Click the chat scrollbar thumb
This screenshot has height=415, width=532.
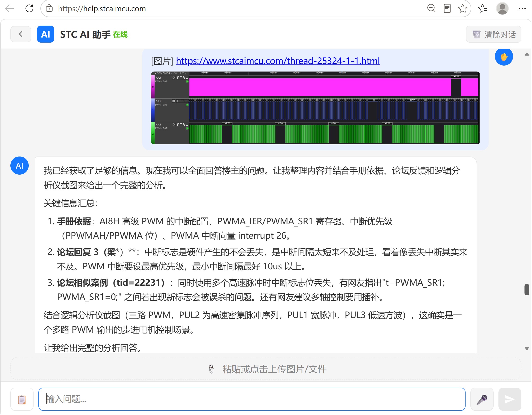point(527,289)
